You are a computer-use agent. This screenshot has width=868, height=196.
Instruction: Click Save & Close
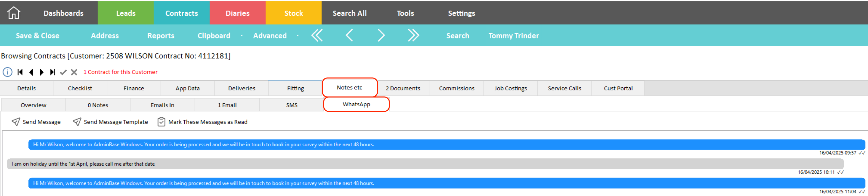(37, 36)
